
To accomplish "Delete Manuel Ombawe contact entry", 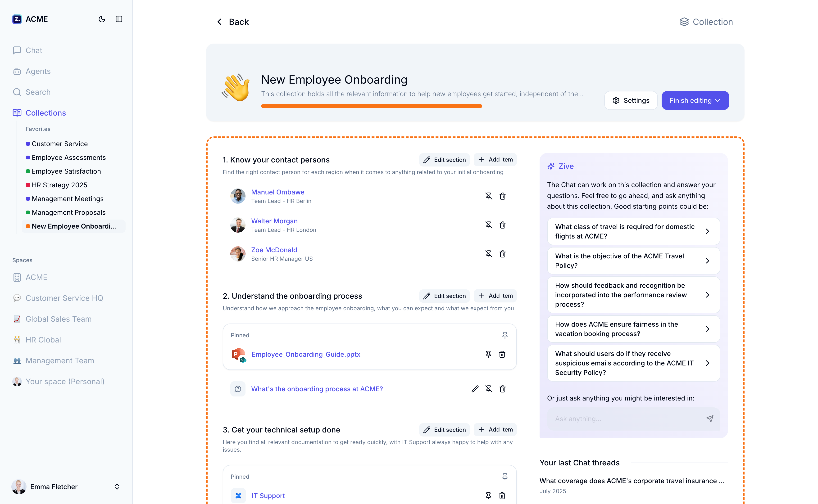I will click(502, 196).
